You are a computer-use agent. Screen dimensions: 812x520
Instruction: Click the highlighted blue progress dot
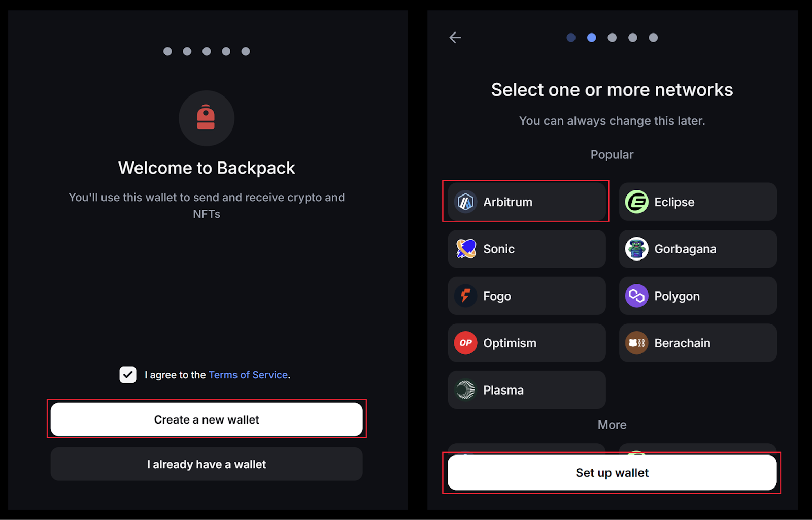(x=592, y=38)
